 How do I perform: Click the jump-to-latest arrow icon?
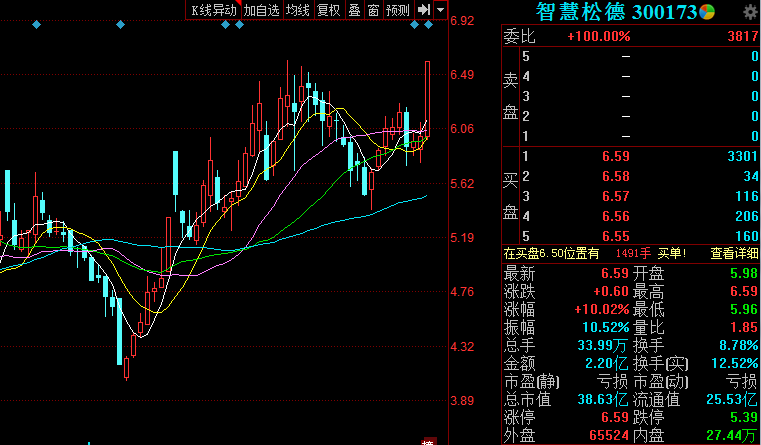point(424,10)
